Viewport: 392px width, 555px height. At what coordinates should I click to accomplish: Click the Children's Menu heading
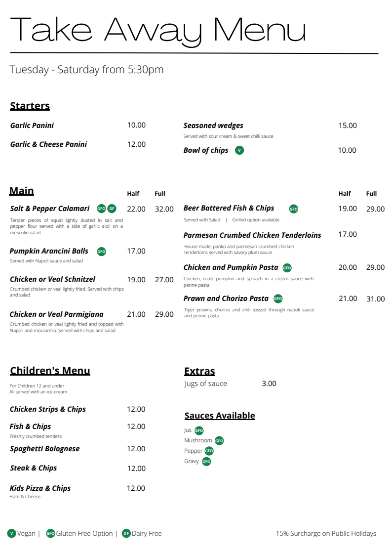(50, 371)
